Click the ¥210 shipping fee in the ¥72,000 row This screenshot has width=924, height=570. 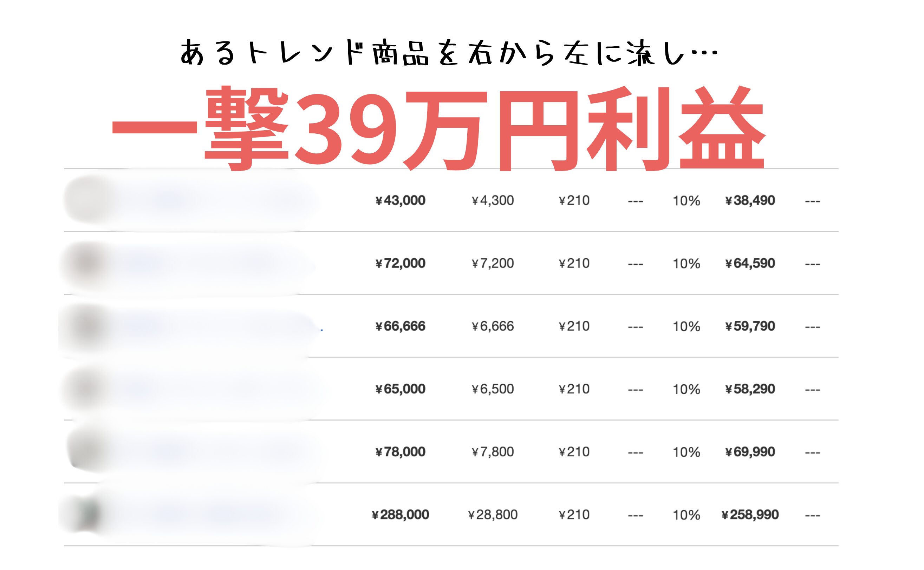574,263
